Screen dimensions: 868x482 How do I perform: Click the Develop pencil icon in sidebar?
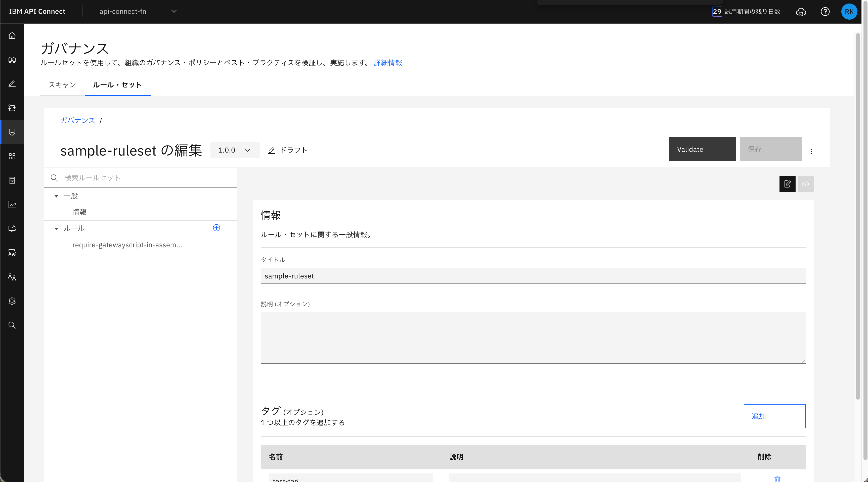tap(12, 83)
